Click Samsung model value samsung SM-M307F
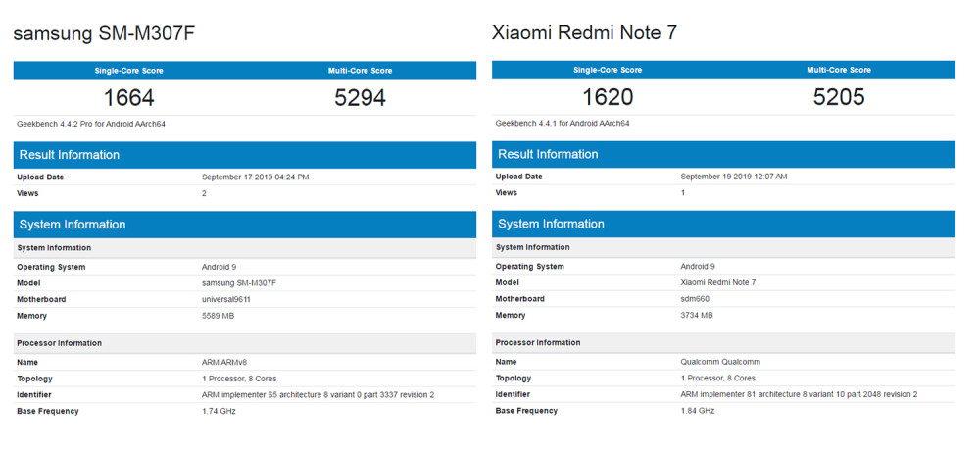This screenshot has height=456, width=980. pyautogui.click(x=239, y=283)
